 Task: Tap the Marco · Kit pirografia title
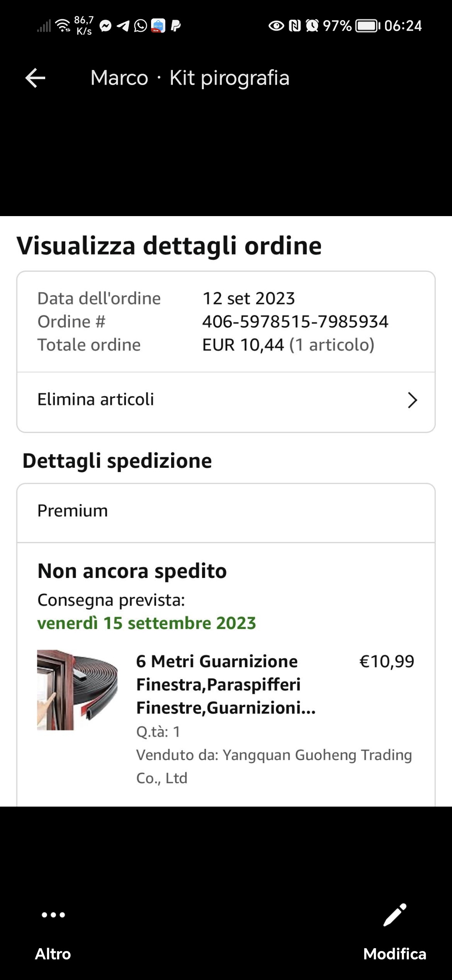pos(190,78)
